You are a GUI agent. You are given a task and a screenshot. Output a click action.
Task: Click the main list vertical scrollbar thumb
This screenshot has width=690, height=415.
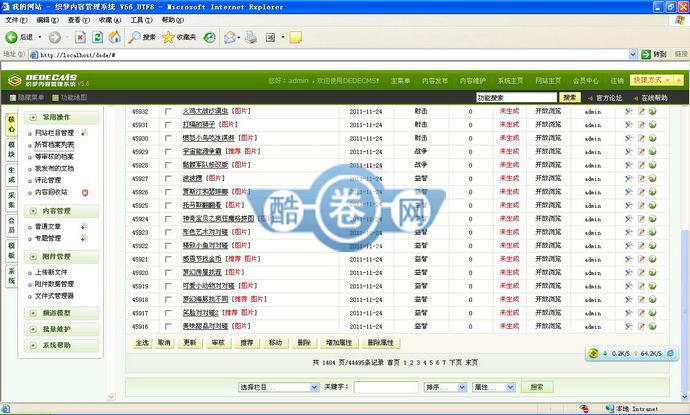(685, 308)
